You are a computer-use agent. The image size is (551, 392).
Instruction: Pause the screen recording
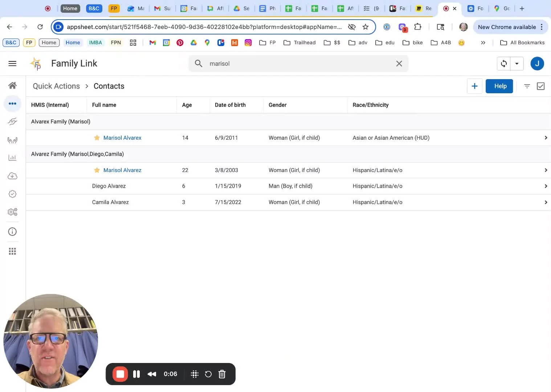136,374
